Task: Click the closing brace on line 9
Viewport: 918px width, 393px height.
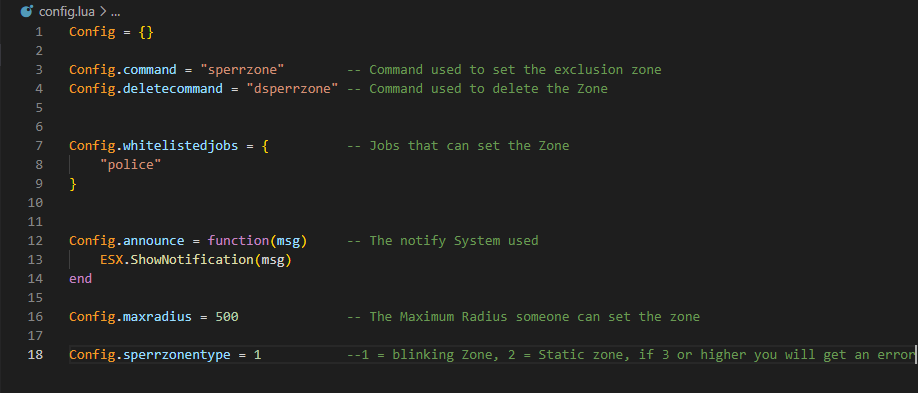Action: pos(73,184)
